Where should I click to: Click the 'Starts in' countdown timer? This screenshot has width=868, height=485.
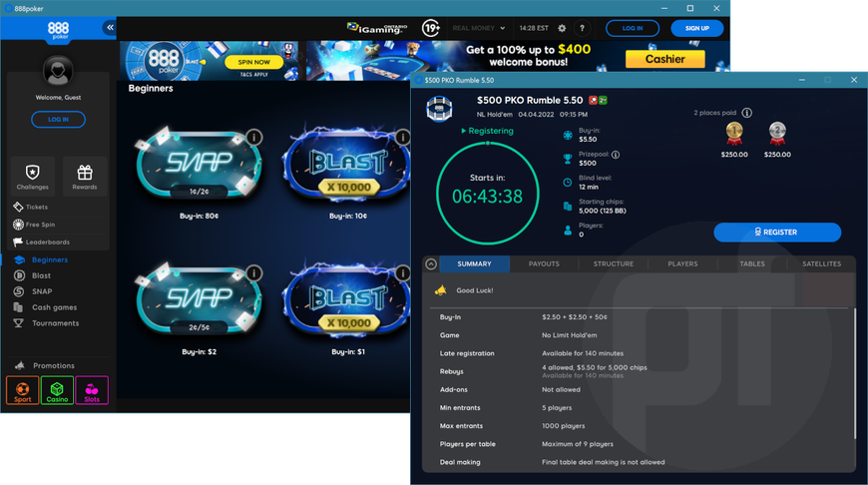pyautogui.click(x=487, y=193)
